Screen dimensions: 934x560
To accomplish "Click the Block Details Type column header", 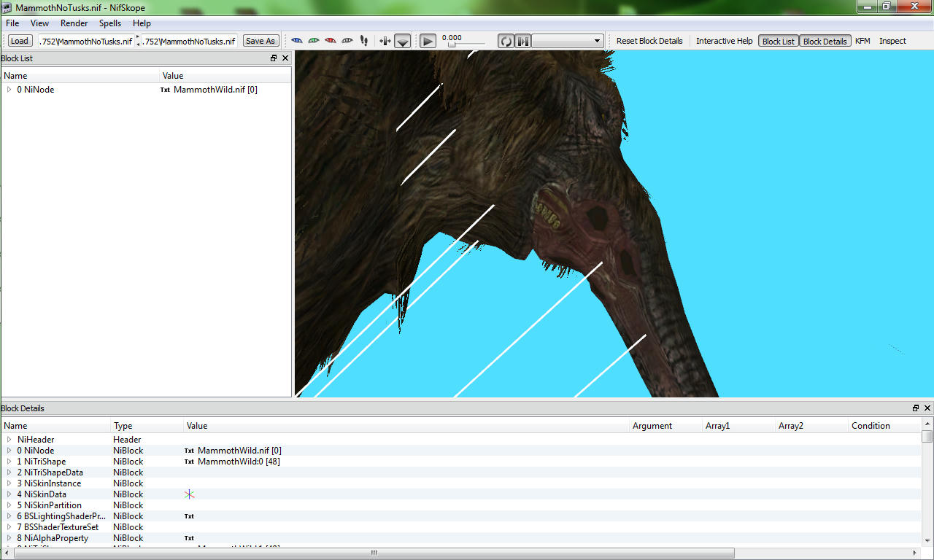I will [x=147, y=426].
